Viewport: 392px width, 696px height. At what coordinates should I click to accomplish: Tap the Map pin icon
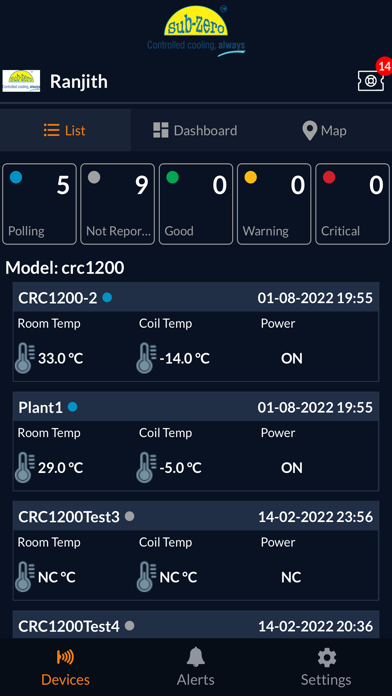coord(309,131)
